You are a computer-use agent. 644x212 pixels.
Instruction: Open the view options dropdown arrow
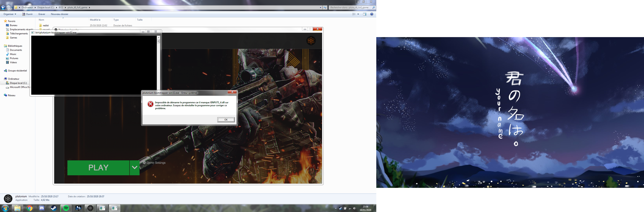click(x=358, y=14)
